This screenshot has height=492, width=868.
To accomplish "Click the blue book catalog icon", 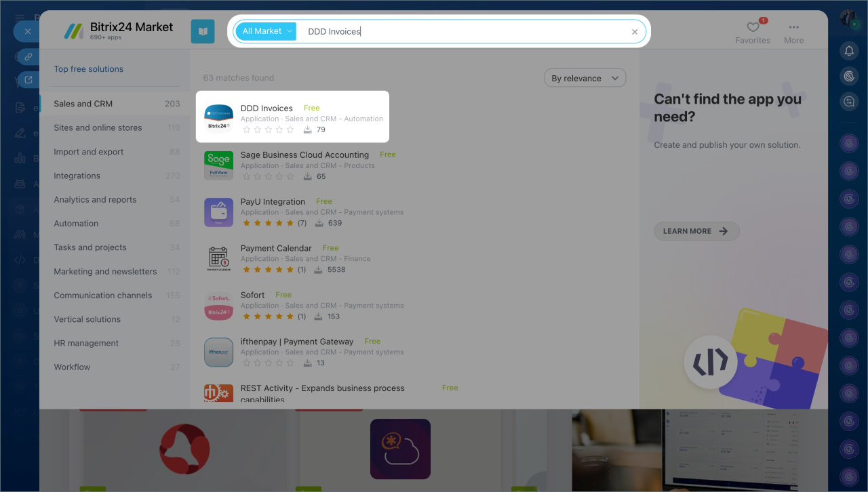I will tap(203, 31).
